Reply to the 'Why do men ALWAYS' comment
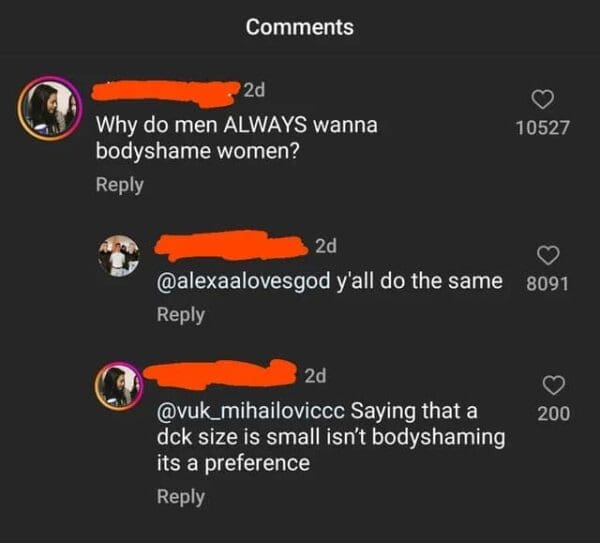 click(x=119, y=184)
